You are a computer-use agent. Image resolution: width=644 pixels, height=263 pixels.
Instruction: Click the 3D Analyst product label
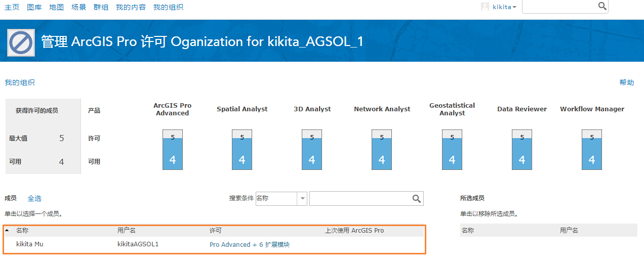(312, 109)
